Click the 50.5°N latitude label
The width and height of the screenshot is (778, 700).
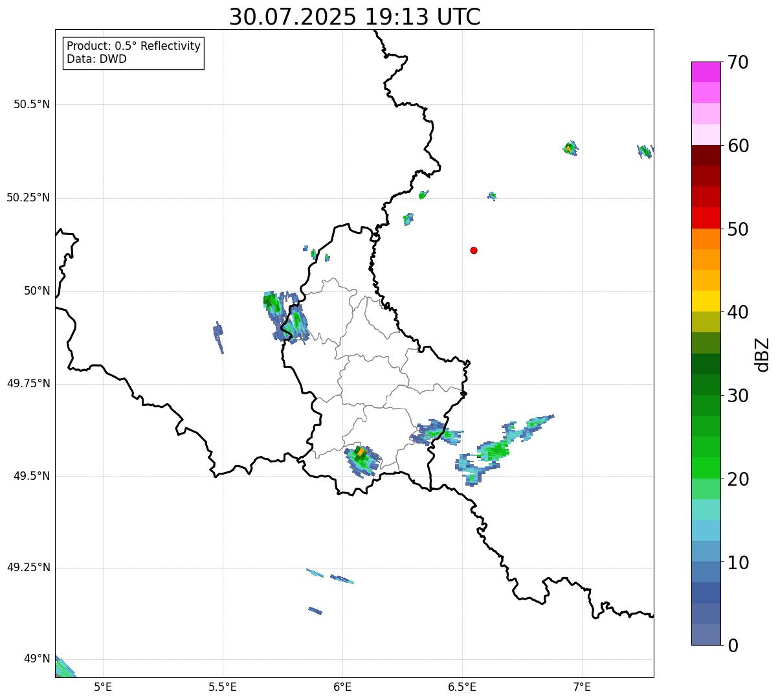(x=32, y=104)
